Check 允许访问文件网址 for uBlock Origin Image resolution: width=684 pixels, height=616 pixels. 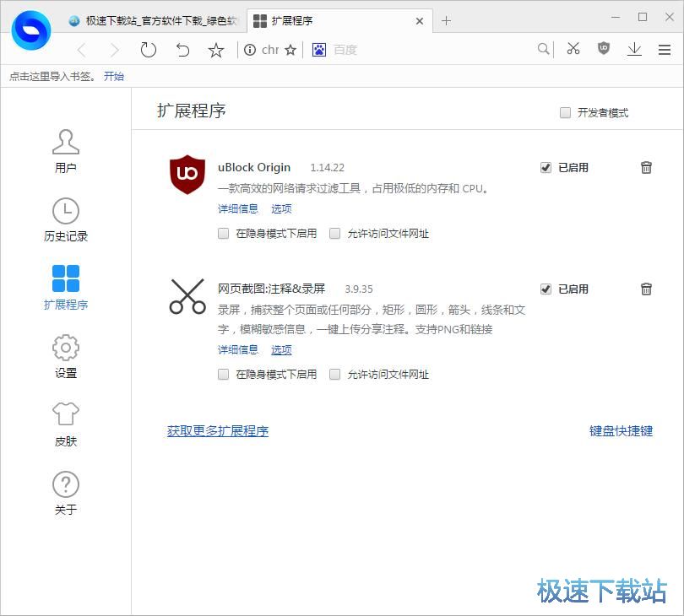334,234
